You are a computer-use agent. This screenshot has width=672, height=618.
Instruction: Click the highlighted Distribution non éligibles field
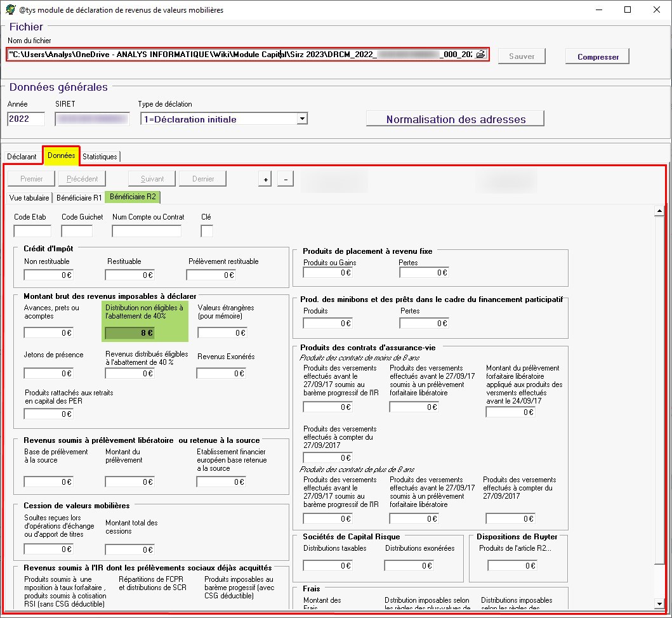click(x=130, y=332)
